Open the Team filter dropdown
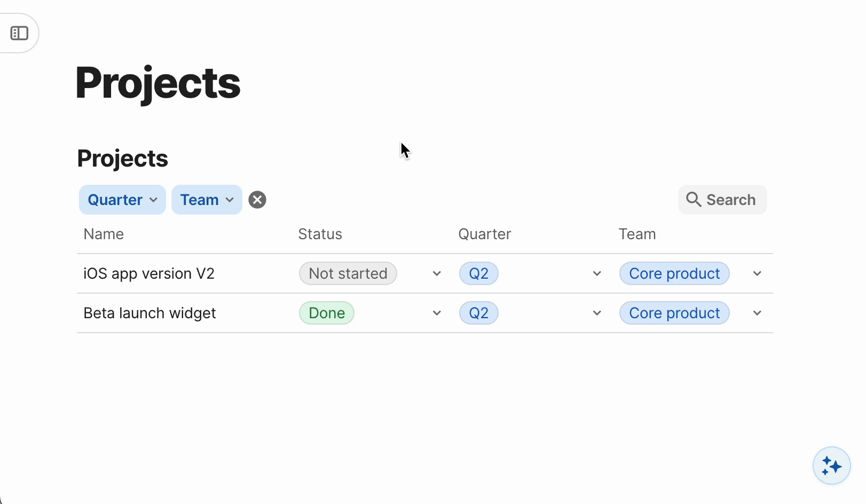 (207, 200)
